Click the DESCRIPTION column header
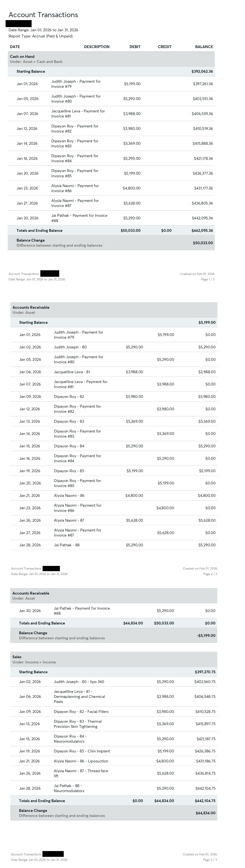The width and height of the screenshot is (245, 868). coord(97,47)
